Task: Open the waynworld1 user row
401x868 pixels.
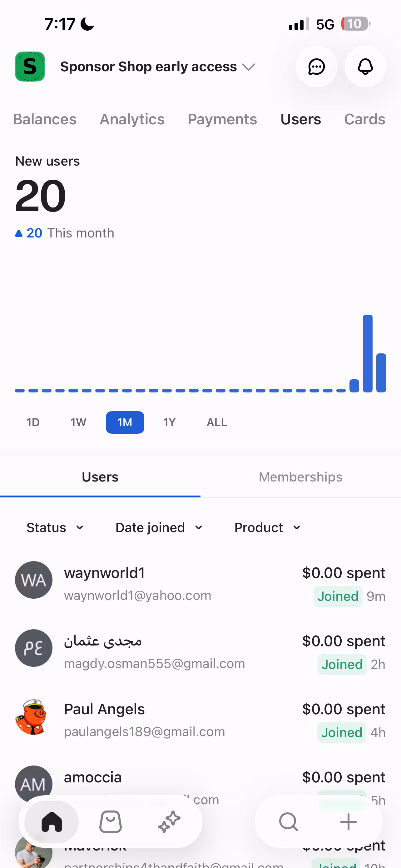Action: (200, 584)
